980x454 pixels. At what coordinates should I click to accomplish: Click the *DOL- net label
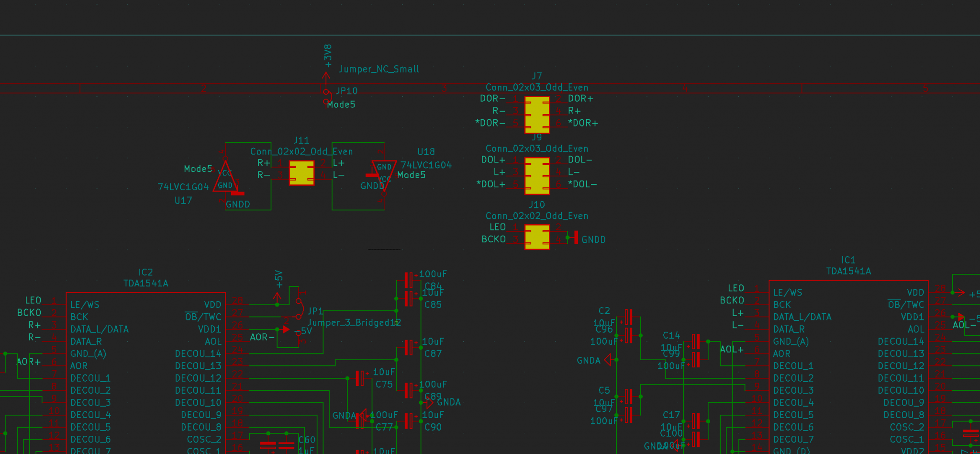pos(582,184)
